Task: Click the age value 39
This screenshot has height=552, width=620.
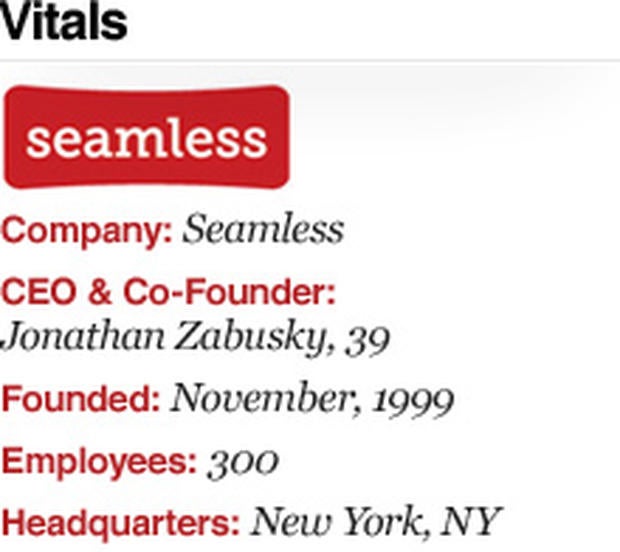Action: click(x=368, y=341)
